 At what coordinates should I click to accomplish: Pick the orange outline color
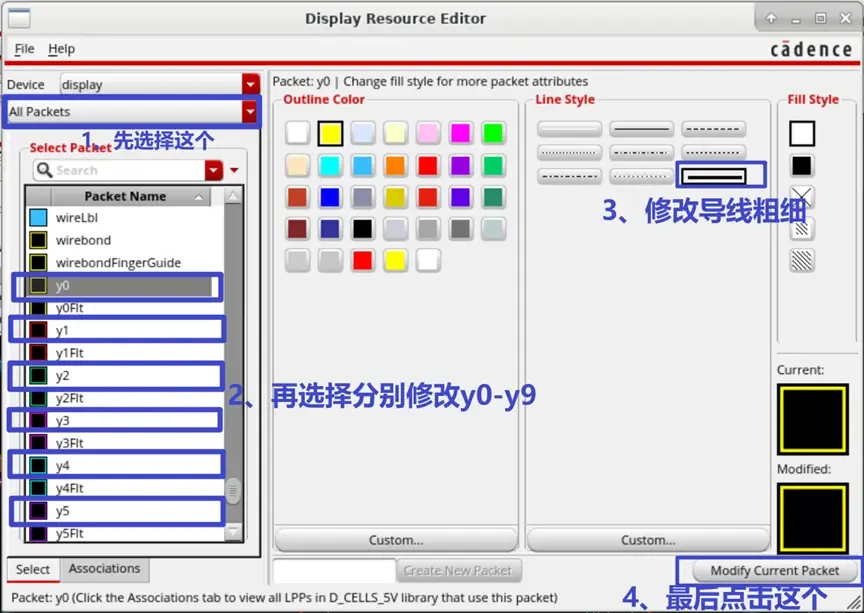coord(395,165)
